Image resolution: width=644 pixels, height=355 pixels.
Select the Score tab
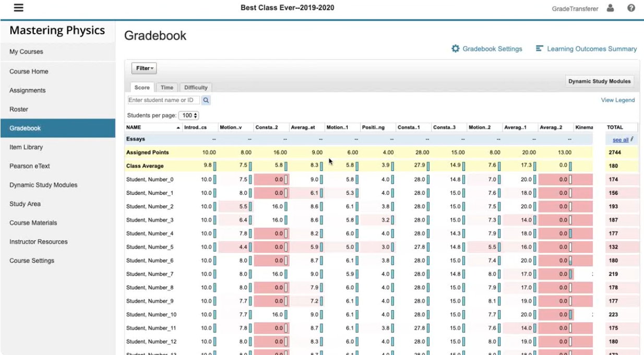tap(141, 87)
